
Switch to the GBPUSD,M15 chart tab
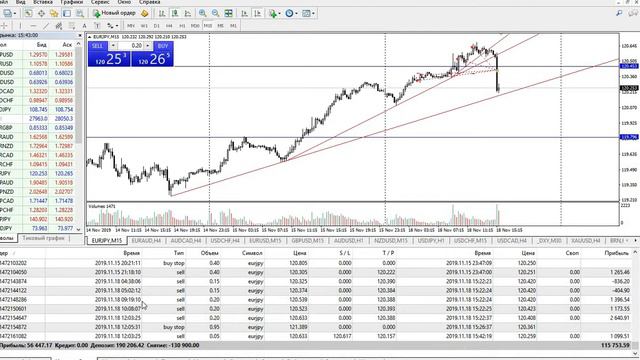[x=307, y=240]
